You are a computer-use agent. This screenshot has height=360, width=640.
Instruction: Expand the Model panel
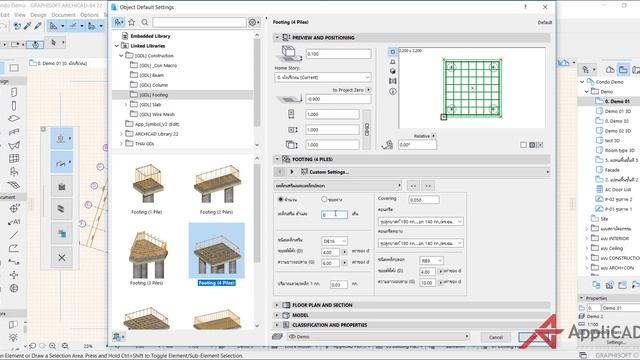pos(277,315)
